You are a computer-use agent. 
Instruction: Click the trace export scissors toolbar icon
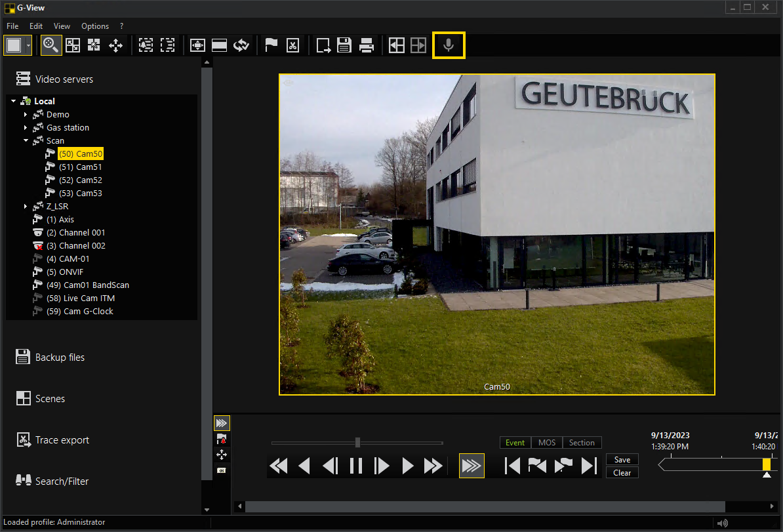click(x=292, y=45)
